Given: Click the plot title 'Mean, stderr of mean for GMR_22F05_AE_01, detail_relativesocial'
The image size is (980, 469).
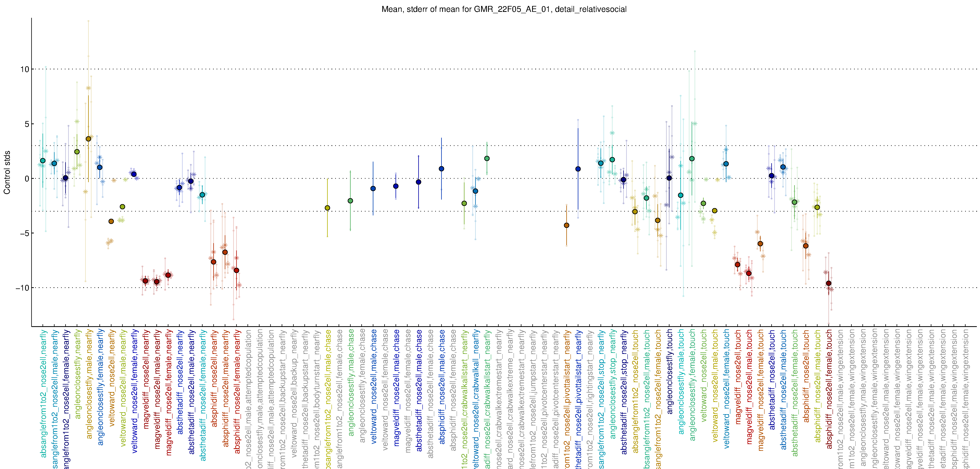Looking at the screenshot, I should coord(504,9).
